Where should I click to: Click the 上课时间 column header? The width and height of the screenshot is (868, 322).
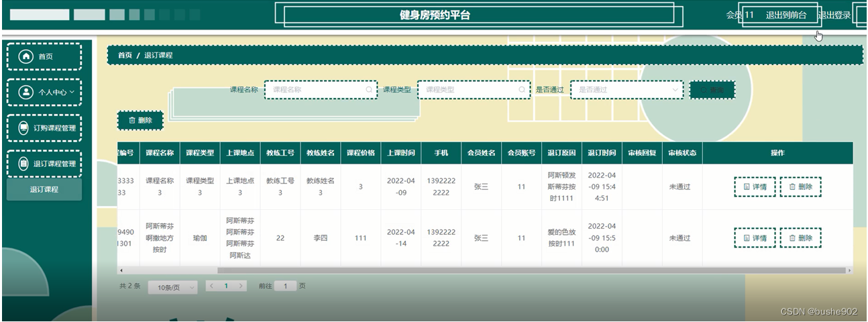401,153
